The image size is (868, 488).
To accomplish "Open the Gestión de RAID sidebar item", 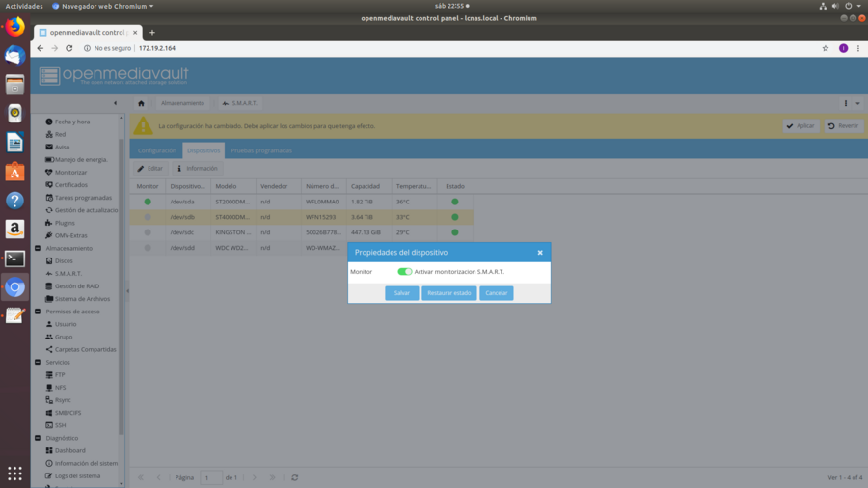I will [x=76, y=286].
